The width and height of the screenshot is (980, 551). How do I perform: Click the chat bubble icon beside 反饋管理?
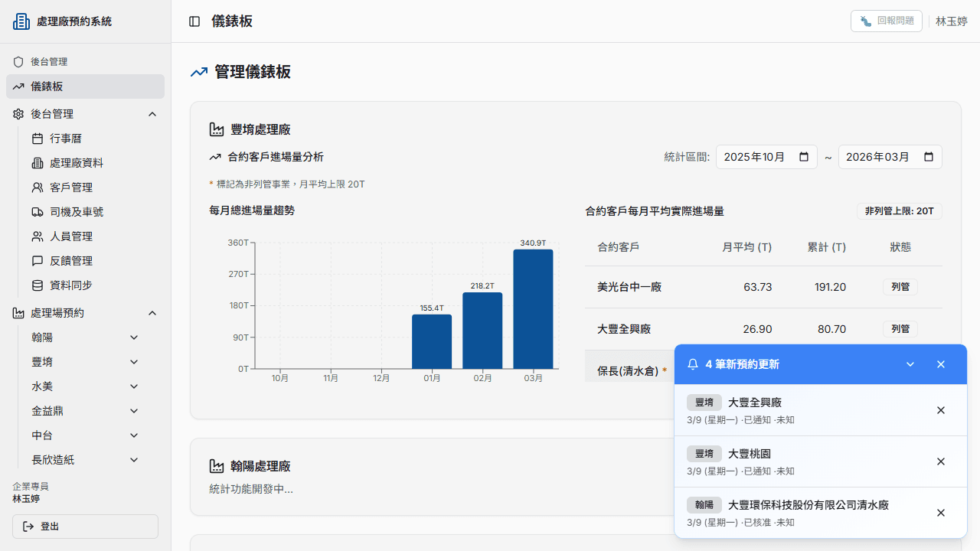(38, 261)
